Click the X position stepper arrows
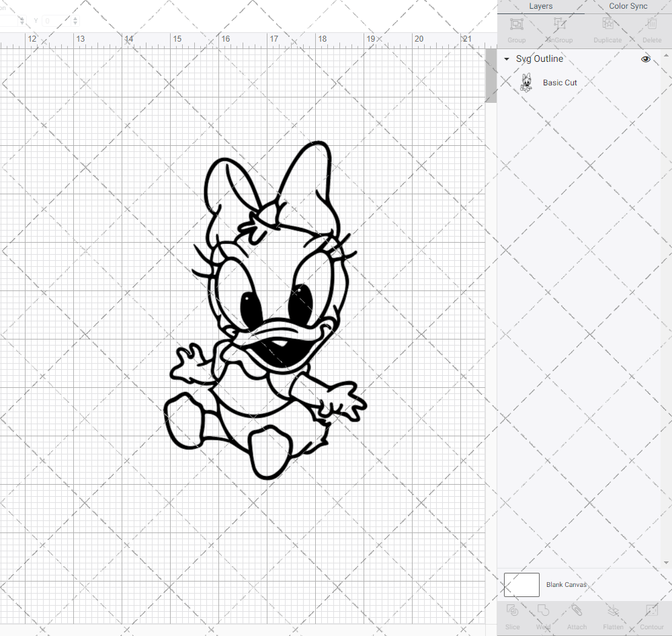The image size is (672, 636). pos(22,21)
